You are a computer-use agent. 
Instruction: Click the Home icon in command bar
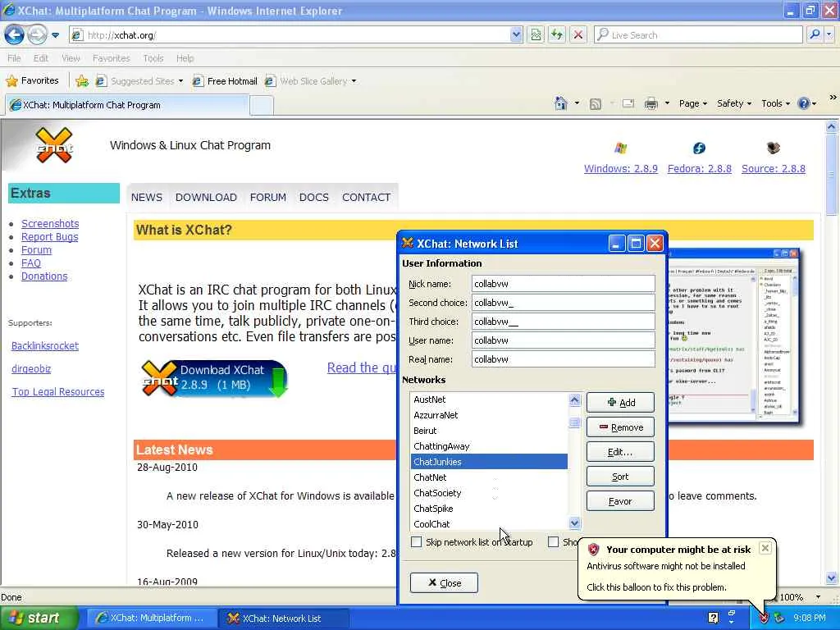tap(561, 103)
